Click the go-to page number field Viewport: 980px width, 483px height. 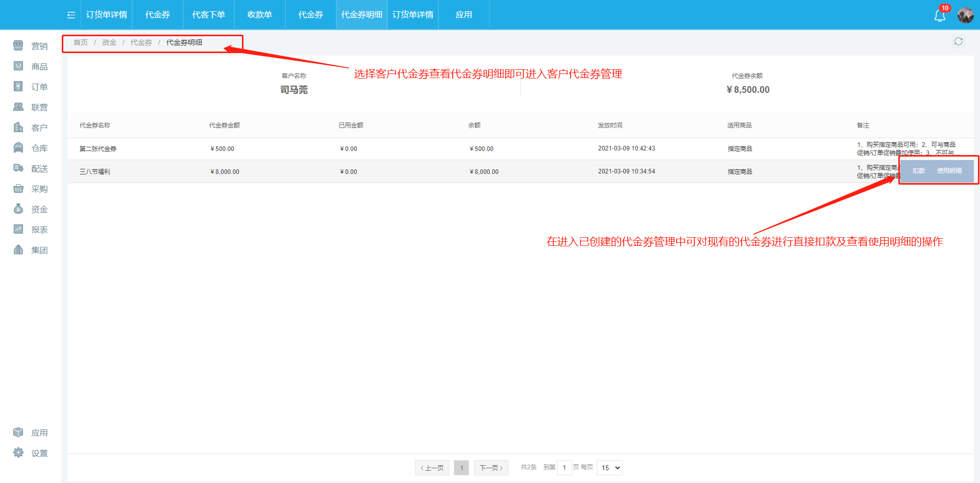[564, 468]
